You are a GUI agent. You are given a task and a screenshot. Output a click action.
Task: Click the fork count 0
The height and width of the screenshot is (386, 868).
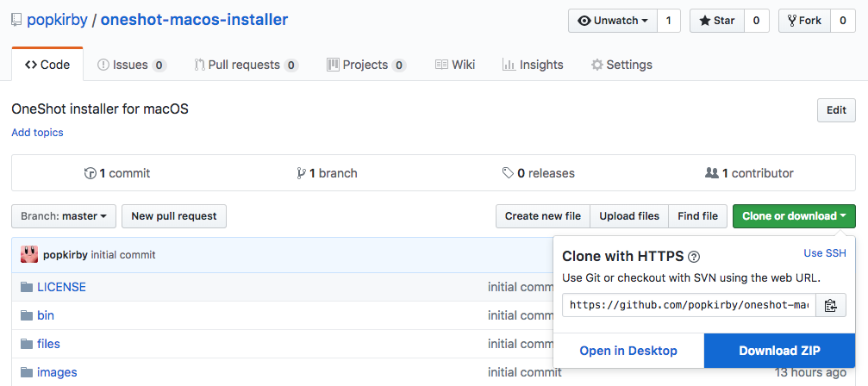pyautogui.click(x=843, y=21)
